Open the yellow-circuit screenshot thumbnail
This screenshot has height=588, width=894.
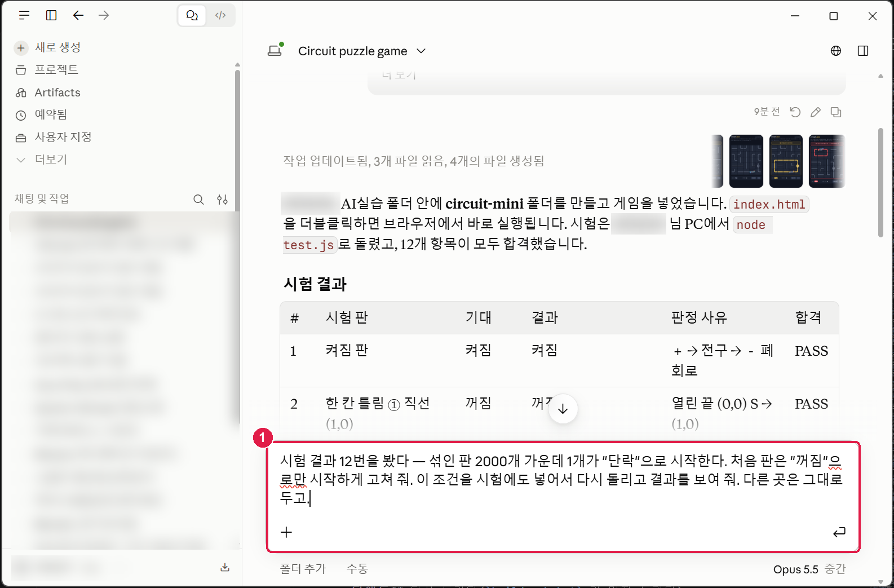(x=786, y=161)
